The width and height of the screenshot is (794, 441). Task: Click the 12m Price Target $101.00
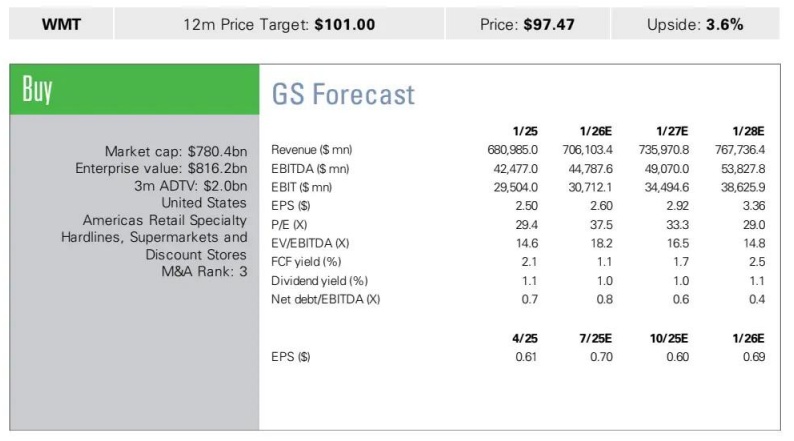[280, 24]
